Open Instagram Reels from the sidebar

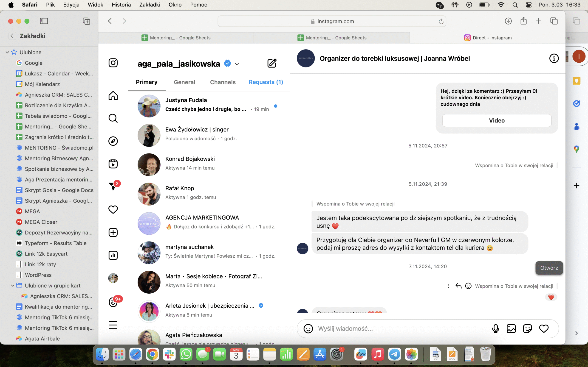(x=113, y=164)
